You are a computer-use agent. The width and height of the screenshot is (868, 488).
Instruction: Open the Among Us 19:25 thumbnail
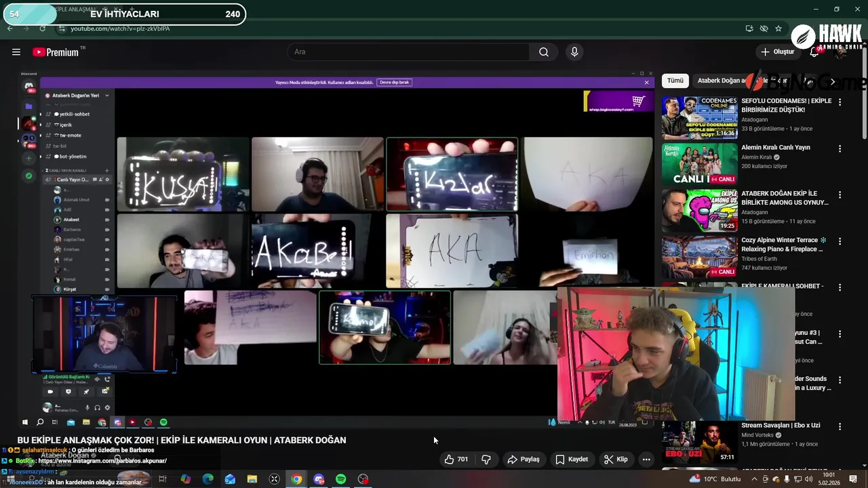click(x=699, y=210)
